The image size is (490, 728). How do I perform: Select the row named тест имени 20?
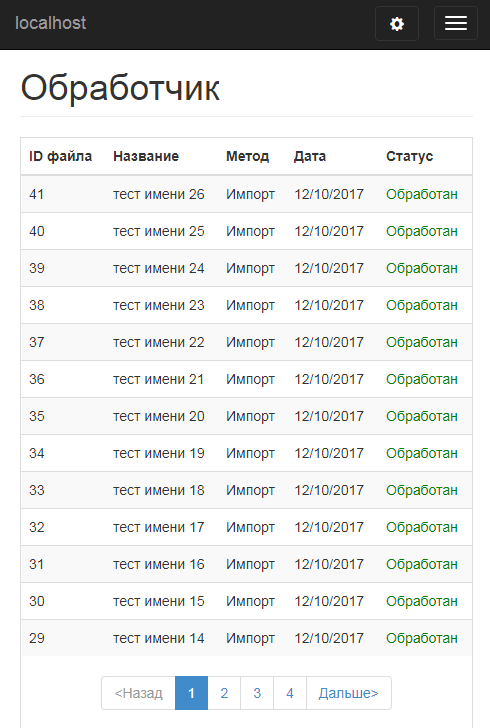pos(246,416)
